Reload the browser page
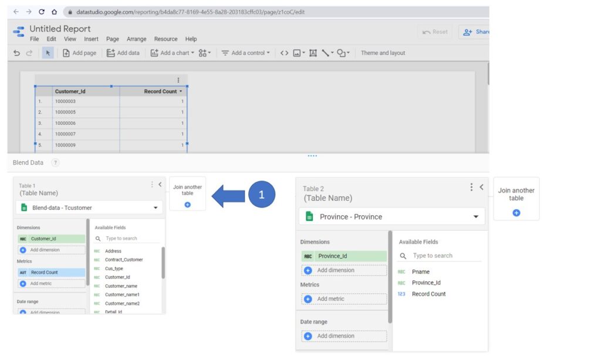The image size is (601, 364). (x=42, y=12)
